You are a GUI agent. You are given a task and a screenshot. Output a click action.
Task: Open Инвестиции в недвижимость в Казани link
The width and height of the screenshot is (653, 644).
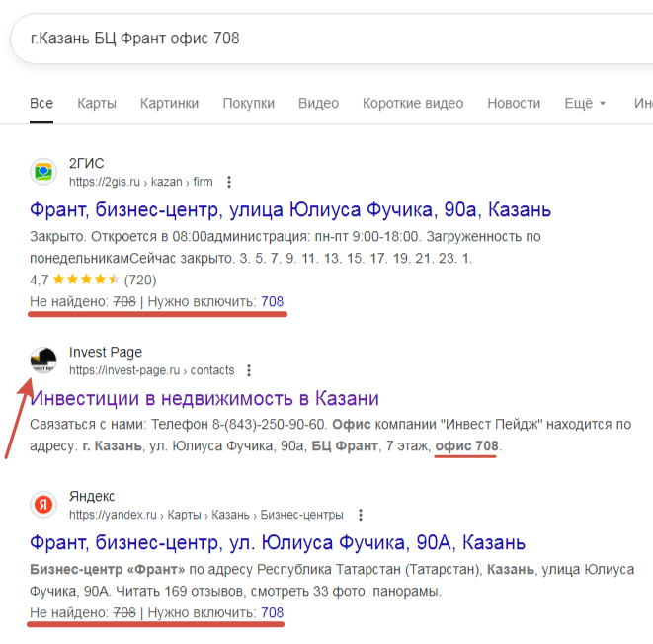click(205, 399)
